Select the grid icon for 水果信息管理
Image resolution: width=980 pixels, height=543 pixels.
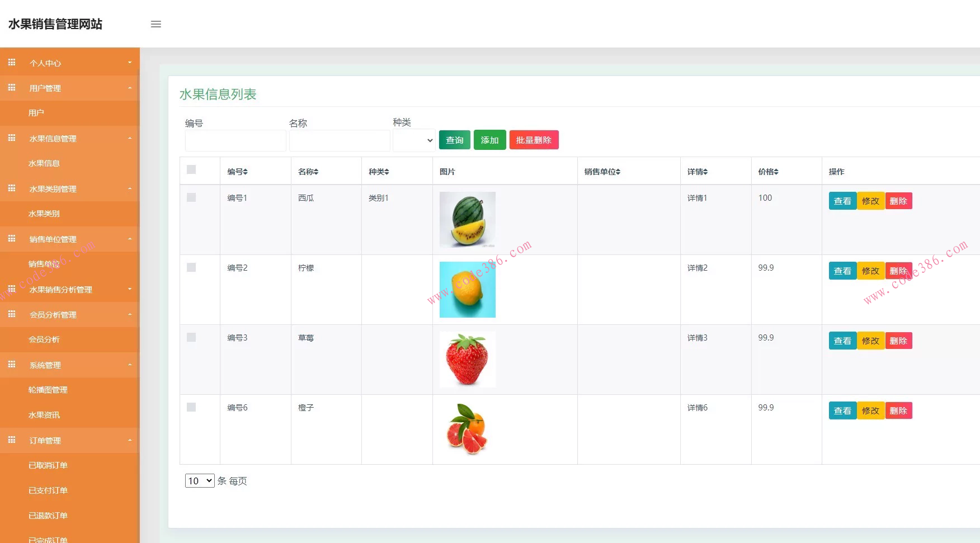[12, 138]
